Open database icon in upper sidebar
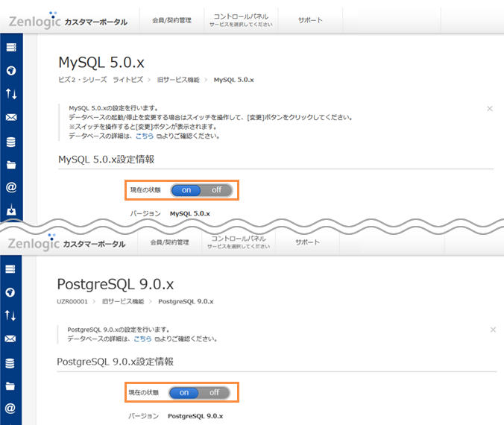Viewport: 504px width, 425px height. [11, 142]
